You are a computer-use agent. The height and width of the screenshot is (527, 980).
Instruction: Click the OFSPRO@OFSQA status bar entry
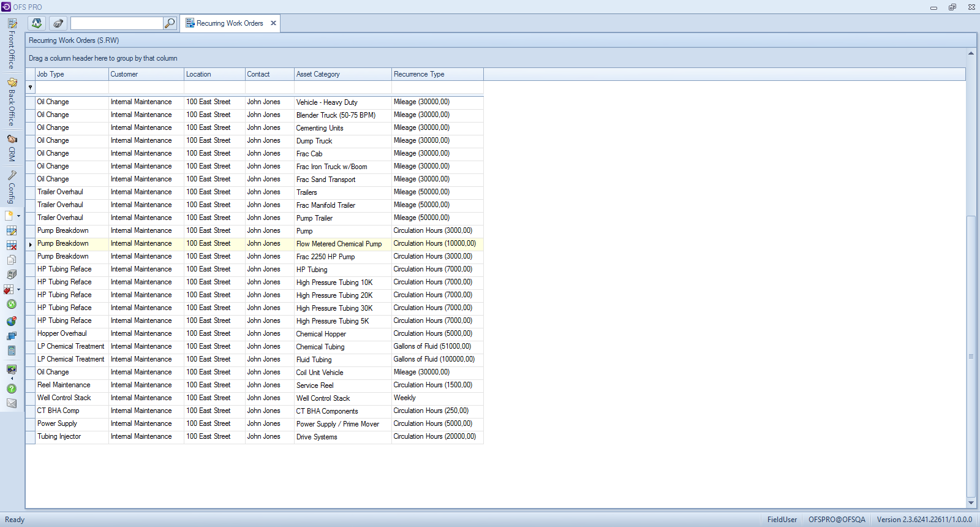point(837,520)
